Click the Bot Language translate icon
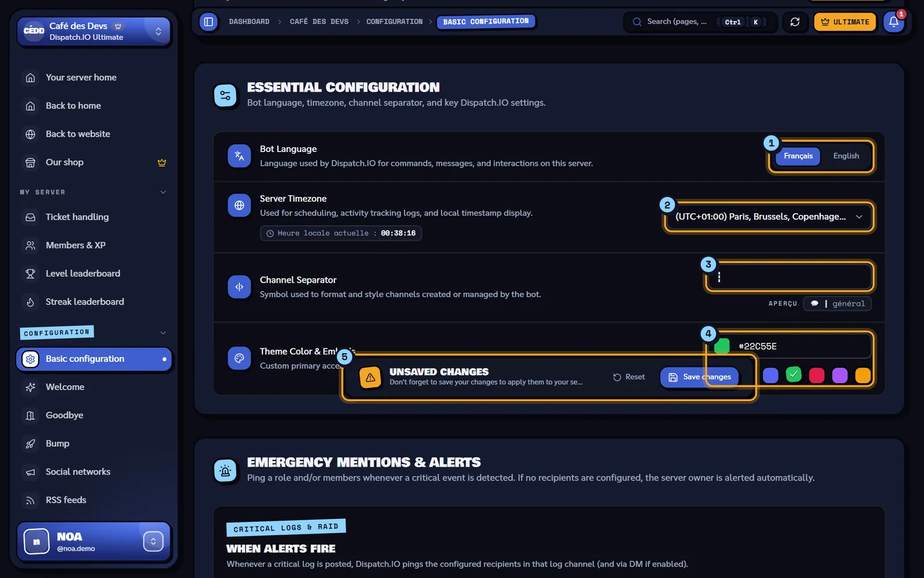 (x=239, y=156)
